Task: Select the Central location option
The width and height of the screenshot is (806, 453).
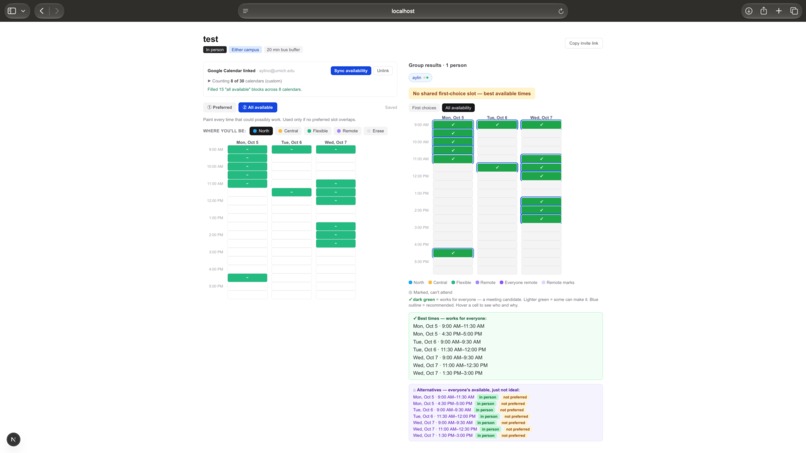Action: tap(288, 131)
